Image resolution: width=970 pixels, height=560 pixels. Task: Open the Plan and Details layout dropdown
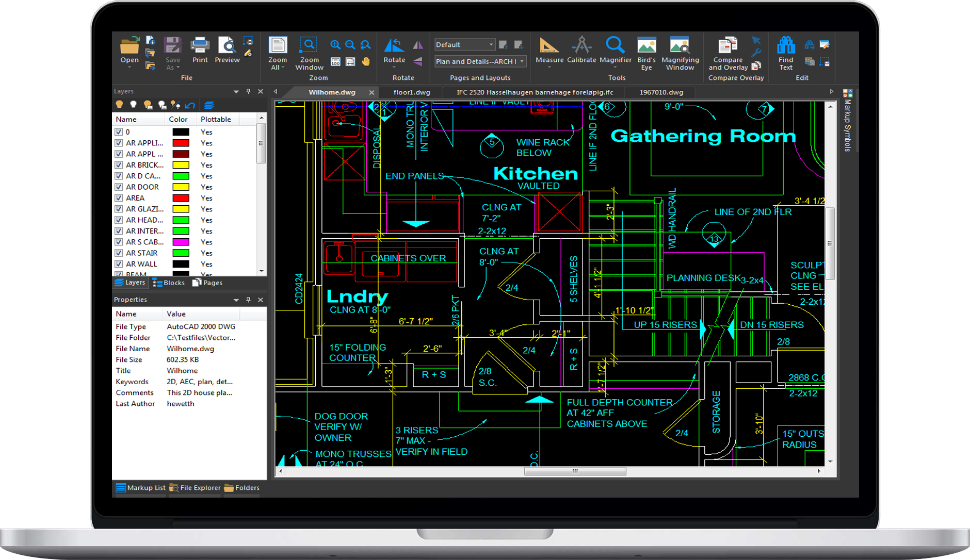480,61
